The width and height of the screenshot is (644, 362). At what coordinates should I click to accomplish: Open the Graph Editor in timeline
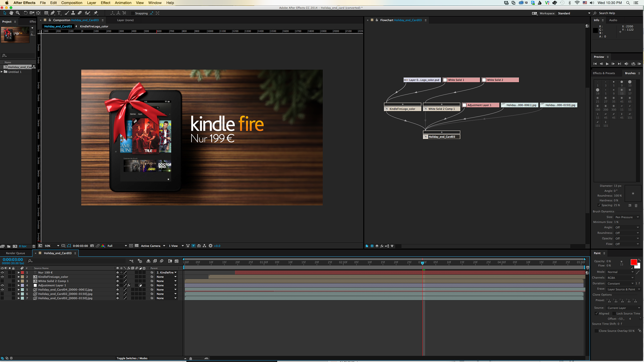pos(176,261)
